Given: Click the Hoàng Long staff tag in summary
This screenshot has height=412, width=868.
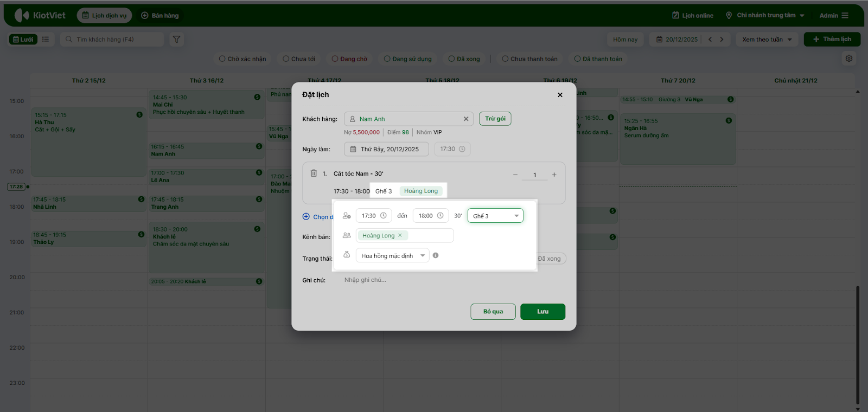Looking at the screenshot, I should coord(421,191).
